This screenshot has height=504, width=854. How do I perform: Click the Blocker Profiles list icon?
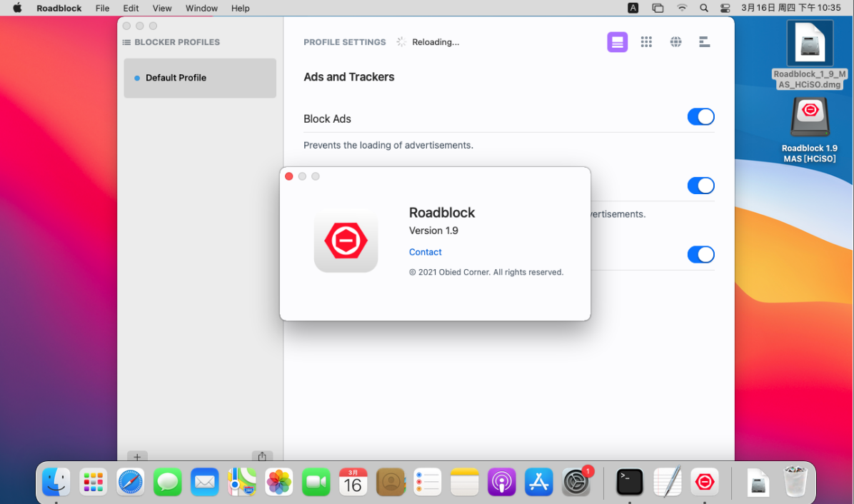point(126,42)
